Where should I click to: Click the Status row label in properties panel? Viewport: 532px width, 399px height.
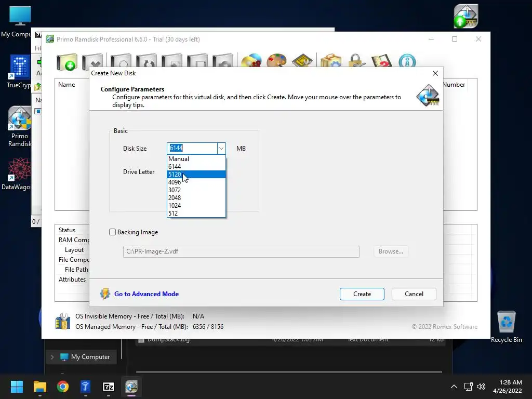[67, 230]
